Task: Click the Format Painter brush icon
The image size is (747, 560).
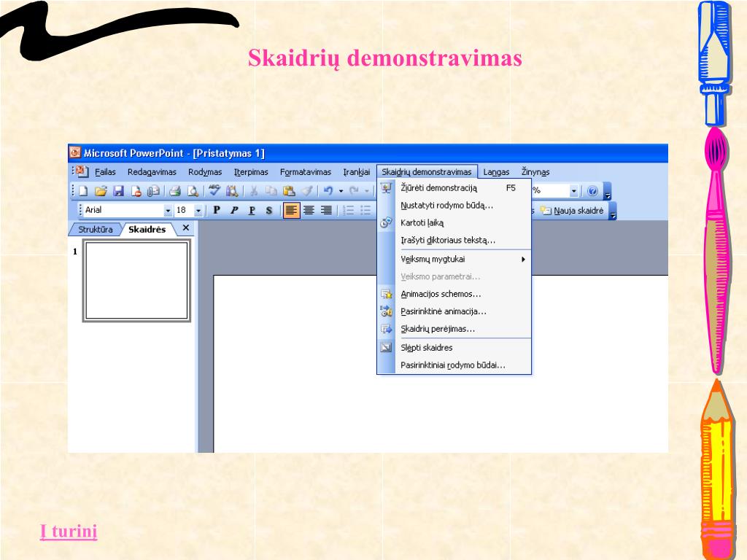Action: click(307, 192)
